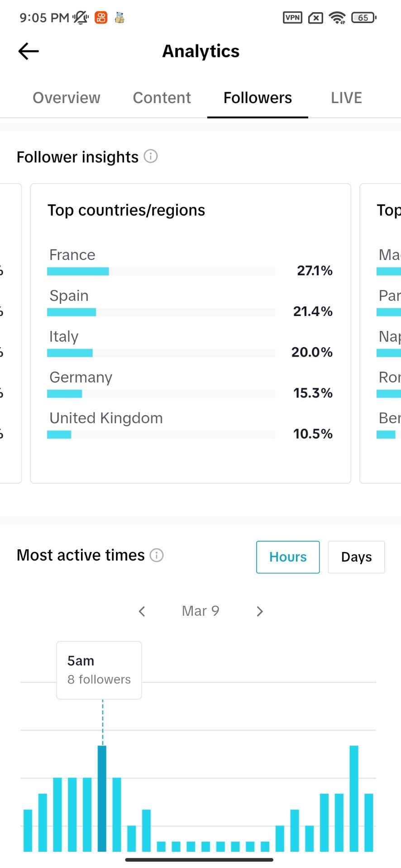Tap the muted notification bell icon
This screenshot has width=401, height=868.
(81, 18)
